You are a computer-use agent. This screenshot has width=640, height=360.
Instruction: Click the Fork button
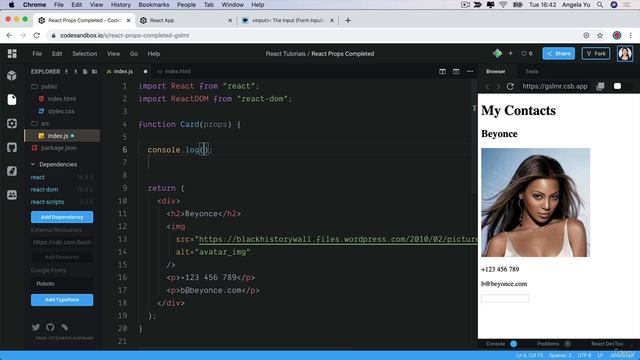pyautogui.click(x=596, y=53)
